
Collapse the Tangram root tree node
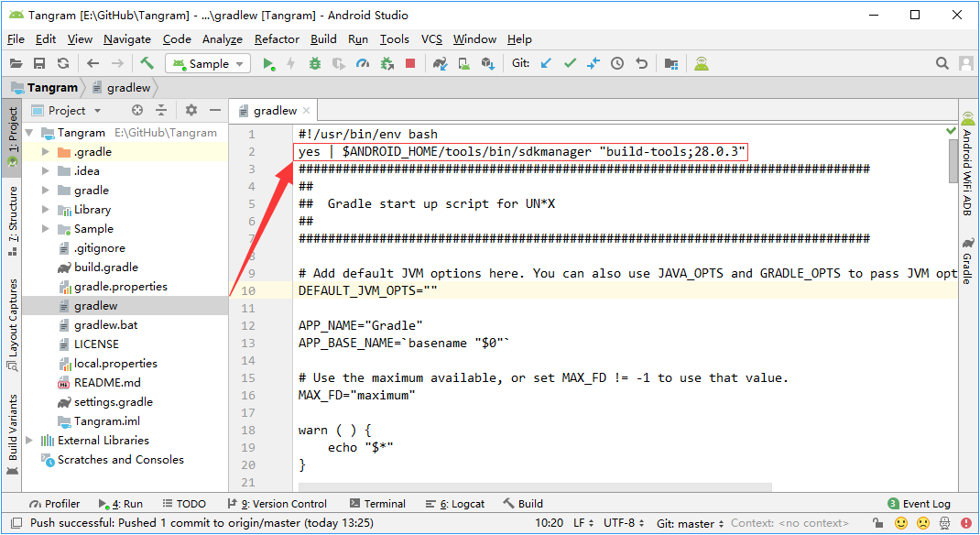point(28,133)
